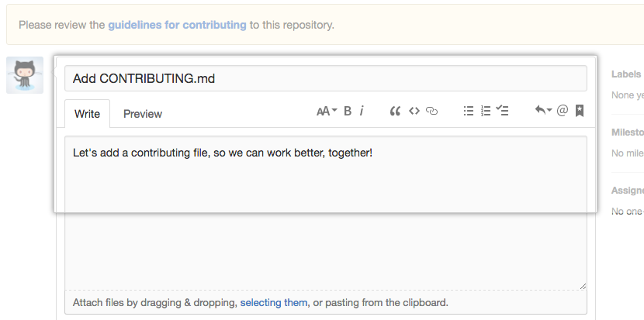The width and height of the screenshot is (644, 320).
Task: Toggle bold text formatting
Action: (348, 111)
